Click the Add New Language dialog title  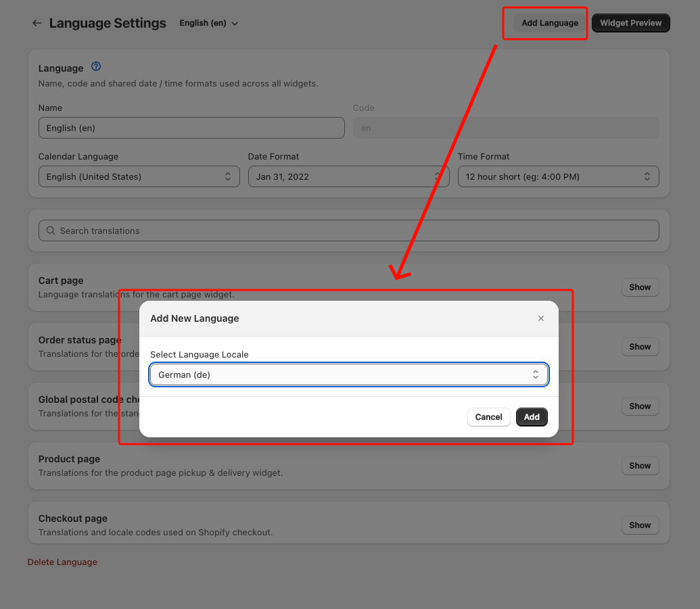[195, 318]
